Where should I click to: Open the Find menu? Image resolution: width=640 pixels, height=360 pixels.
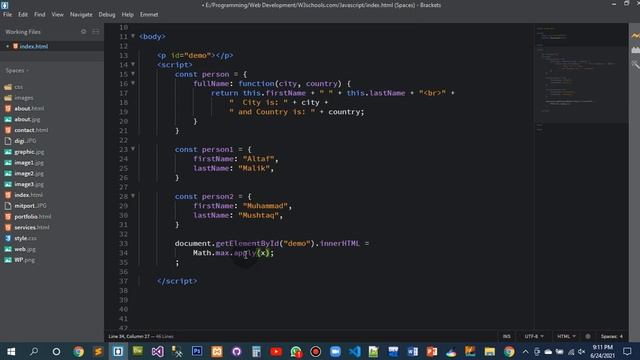pos(40,14)
